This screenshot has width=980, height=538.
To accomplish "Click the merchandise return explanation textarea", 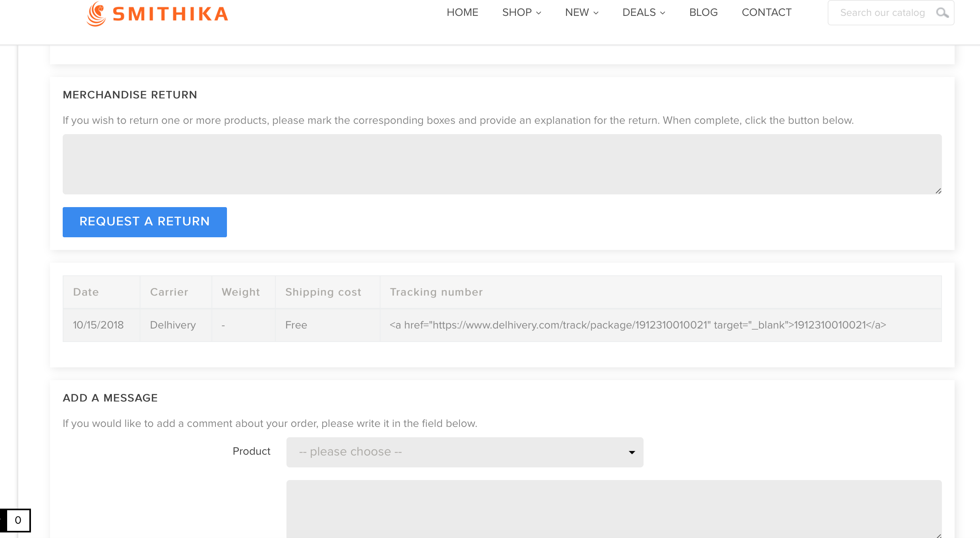I will click(x=502, y=164).
